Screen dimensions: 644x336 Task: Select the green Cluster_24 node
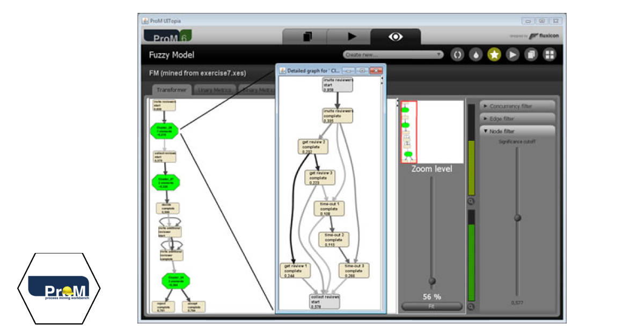coord(176,281)
